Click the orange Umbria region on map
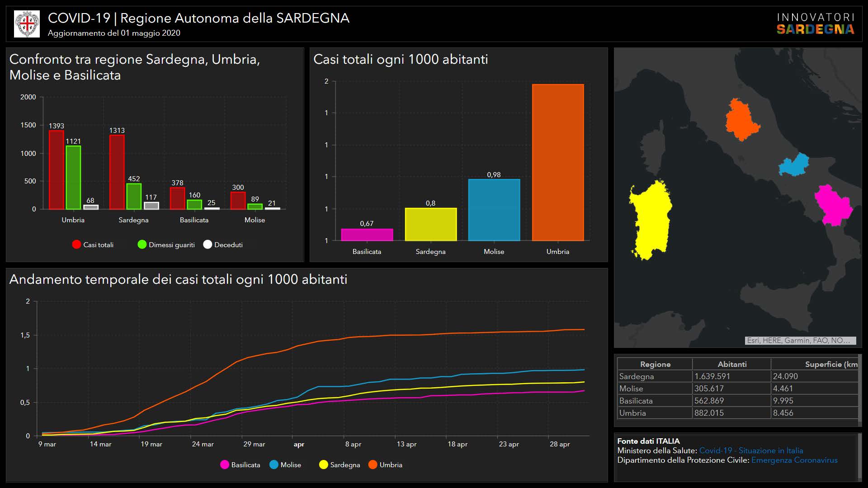 point(740,120)
